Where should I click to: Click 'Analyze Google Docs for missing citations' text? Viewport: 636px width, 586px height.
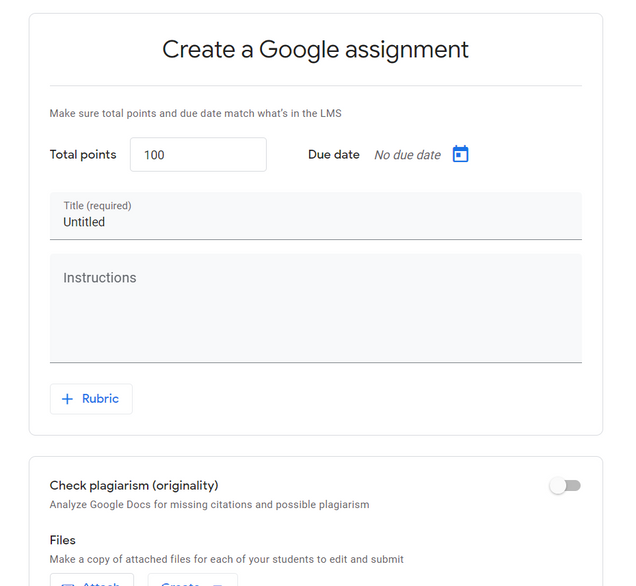pos(209,504)
